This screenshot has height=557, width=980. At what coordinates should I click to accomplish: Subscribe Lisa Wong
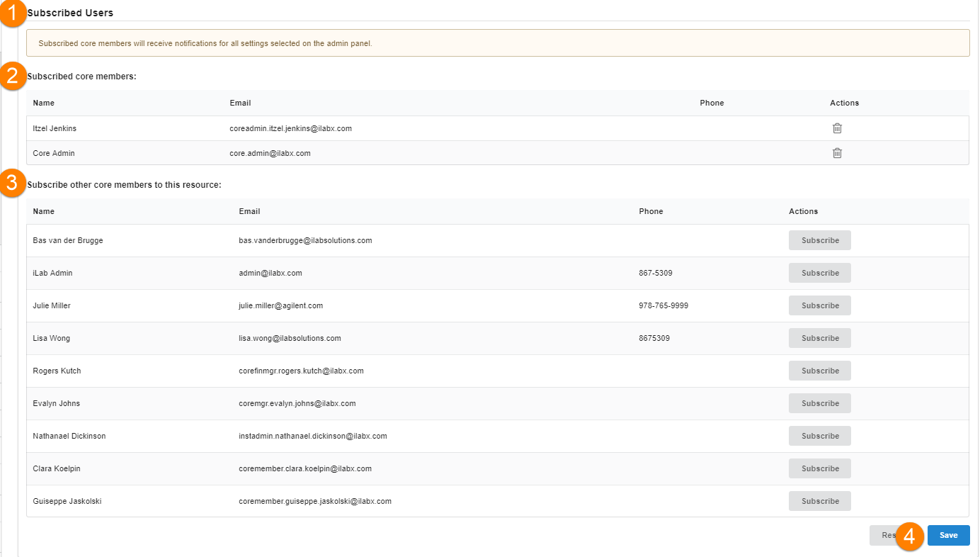pyautogui.click(x=820, y=338)
